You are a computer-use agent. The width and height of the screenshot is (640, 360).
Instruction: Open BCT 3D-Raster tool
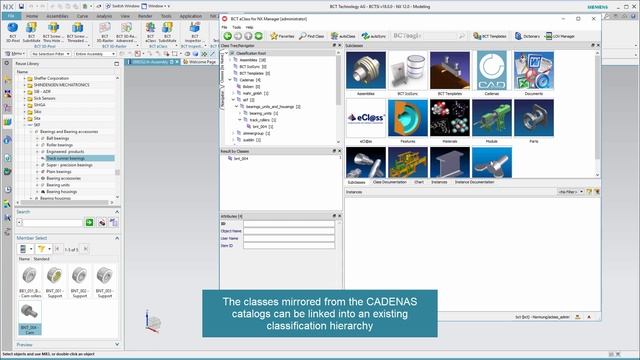(x=105, y=32)
